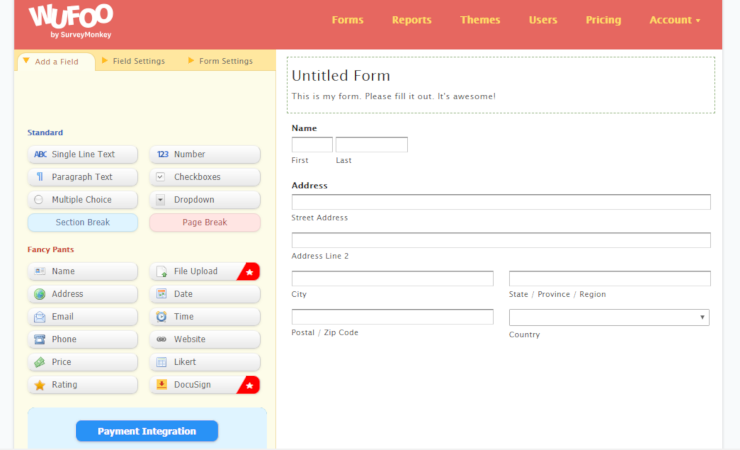Click the Single Line Text ABC icon
The image size is (740, 450).
(x=40, y=154)
